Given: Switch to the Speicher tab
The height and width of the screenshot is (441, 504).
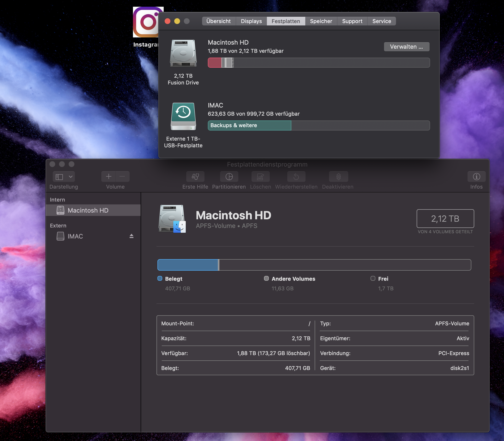Looking at the screenshot, I should 321,21.
